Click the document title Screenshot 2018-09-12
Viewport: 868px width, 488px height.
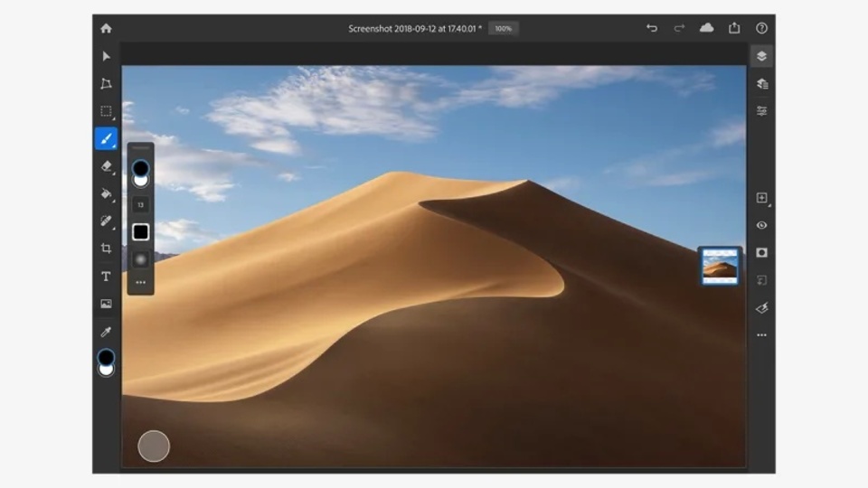coord(415,28)
